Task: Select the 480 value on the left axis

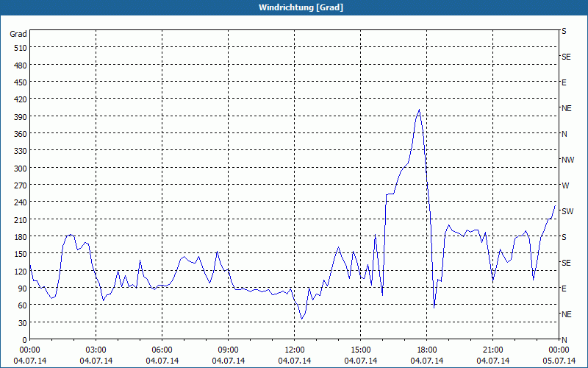Action: [21, 66]
